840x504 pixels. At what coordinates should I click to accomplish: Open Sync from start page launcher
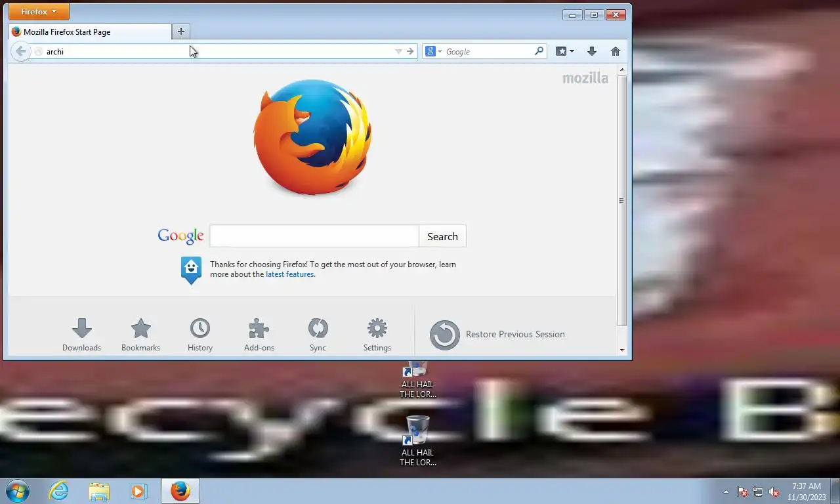pos(318,335)
